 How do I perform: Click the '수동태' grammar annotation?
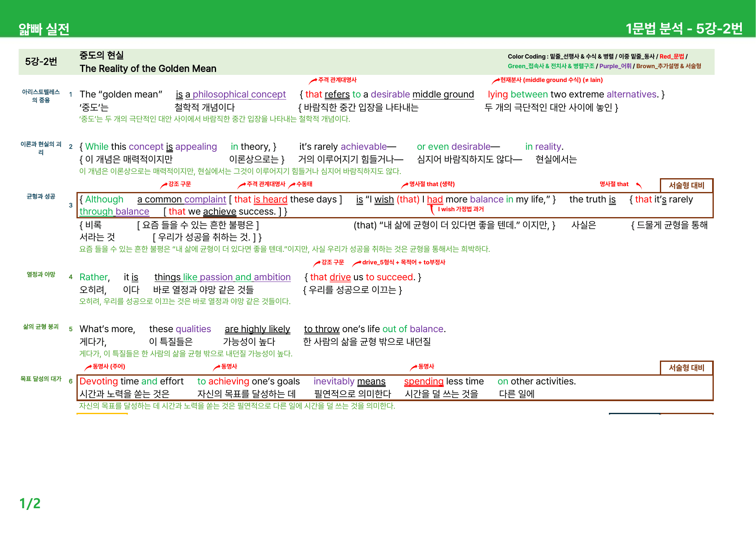pyautogui.click(x=304, y=184)
